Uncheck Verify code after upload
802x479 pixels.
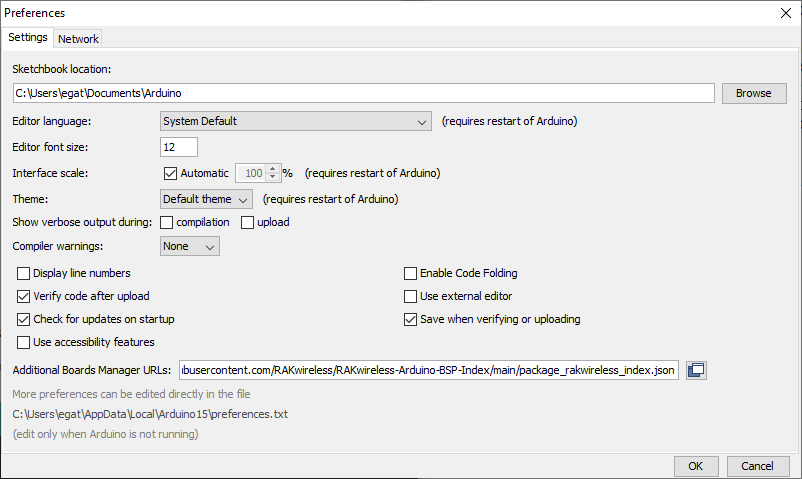[x=24, y=296]
